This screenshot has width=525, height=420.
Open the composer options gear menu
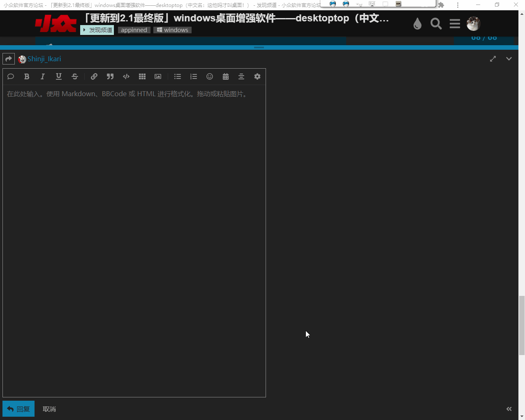(x=257, y=76)
